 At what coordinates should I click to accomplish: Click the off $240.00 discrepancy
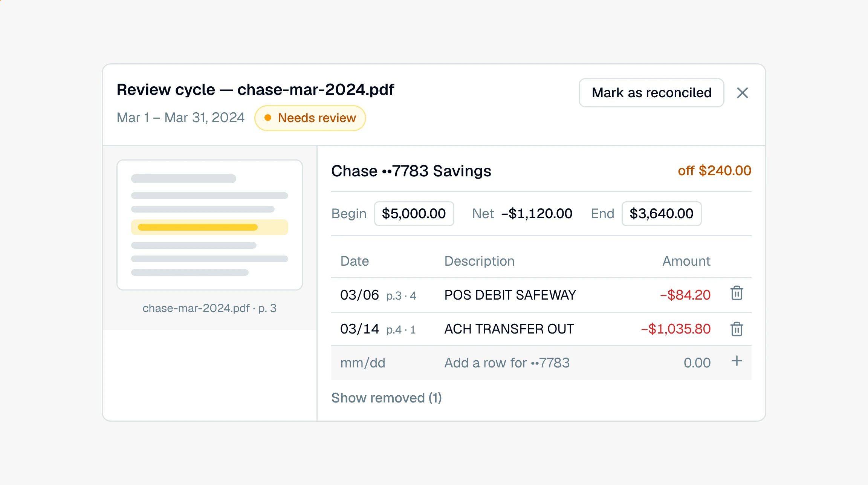714,171
